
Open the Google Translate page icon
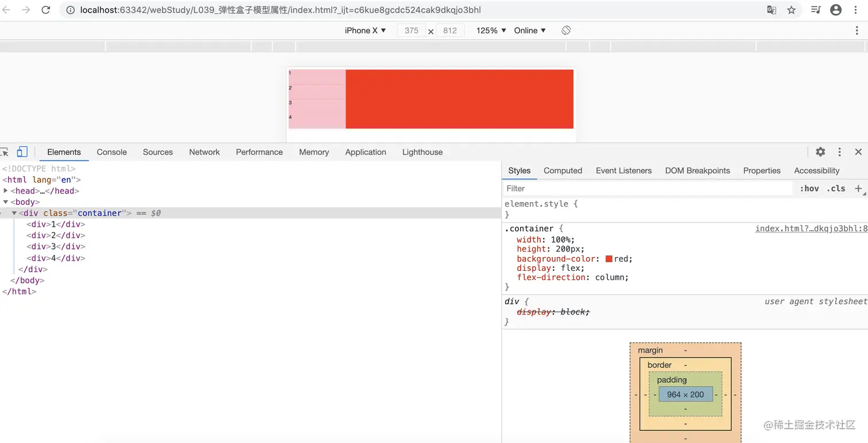point(772,10)
